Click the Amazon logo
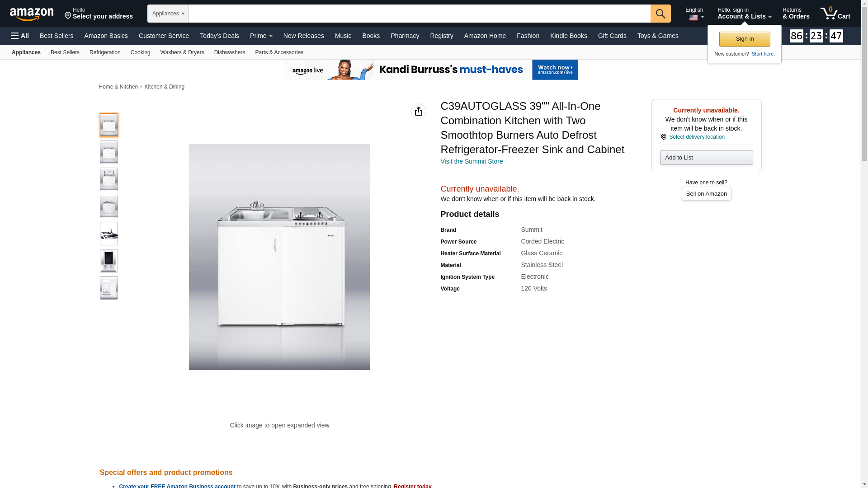This screenshot has height=488, width=868. (x=32, y=14)
